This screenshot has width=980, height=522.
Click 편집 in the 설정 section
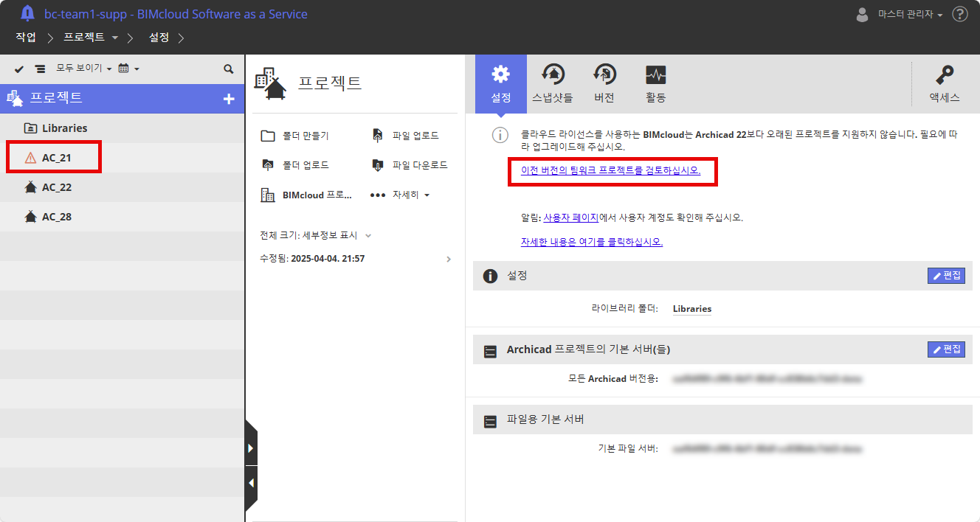(946, 276)
